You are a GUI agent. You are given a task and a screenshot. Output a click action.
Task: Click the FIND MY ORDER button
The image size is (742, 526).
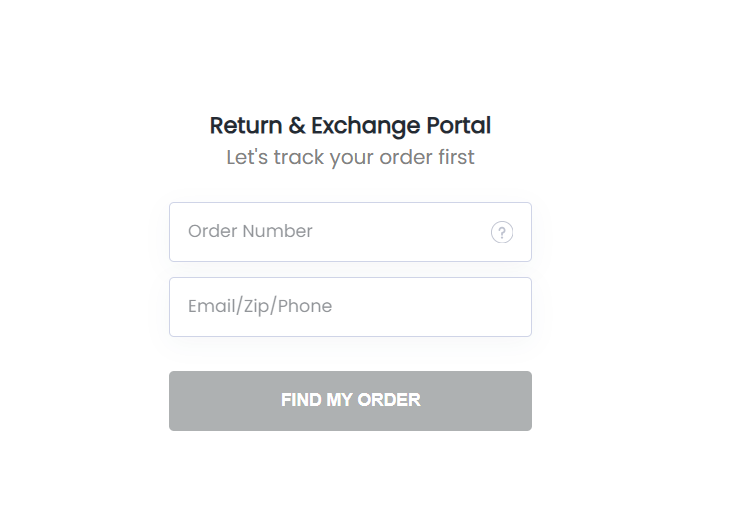point(350,401)
